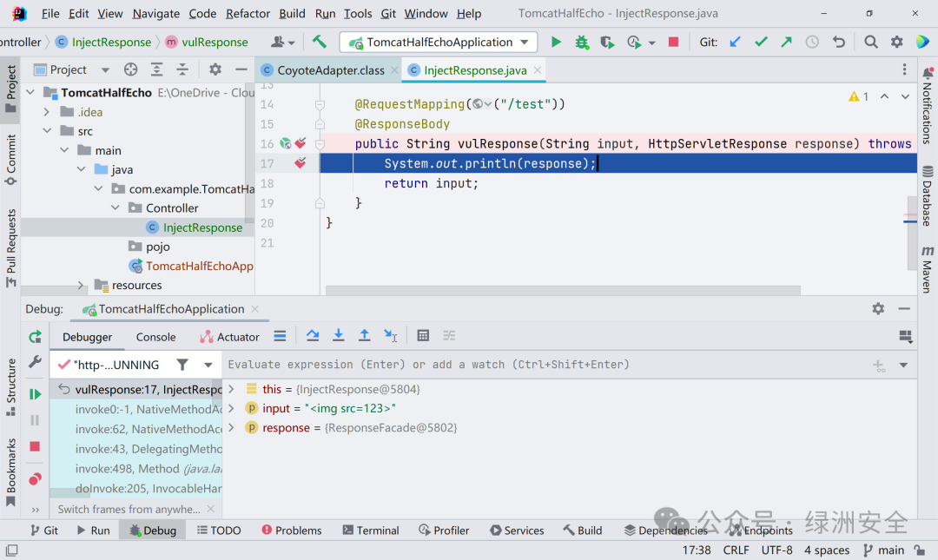The height and width of the screenshot is (560, 938).
Task: Click Resume Program in debug sidebar
Action: pos(35,394)
